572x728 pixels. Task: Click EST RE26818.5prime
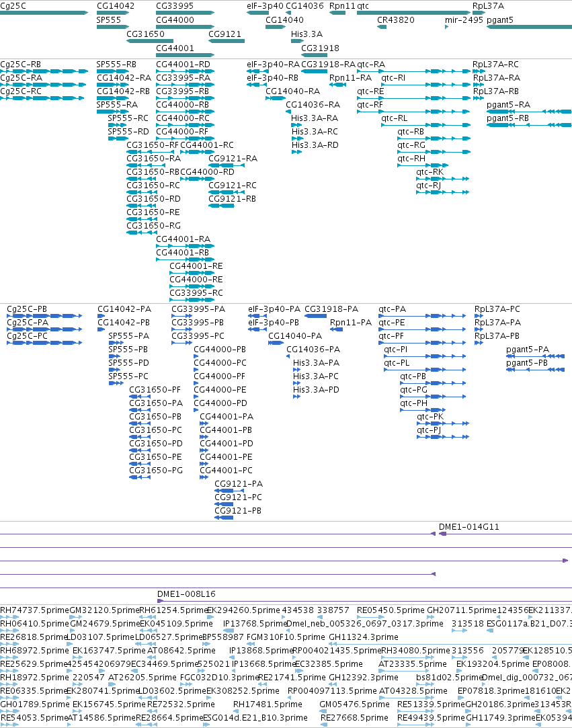(34, 637)
